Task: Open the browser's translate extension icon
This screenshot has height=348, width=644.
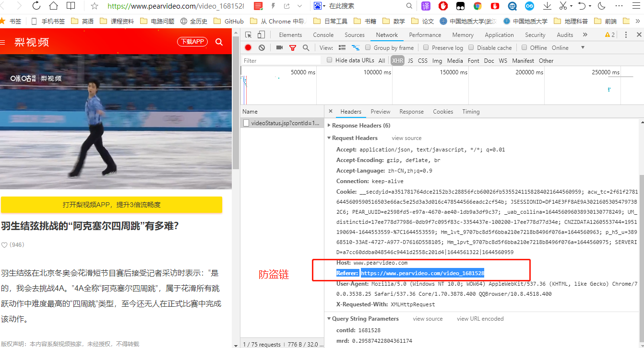Action: tap(425, 7)
